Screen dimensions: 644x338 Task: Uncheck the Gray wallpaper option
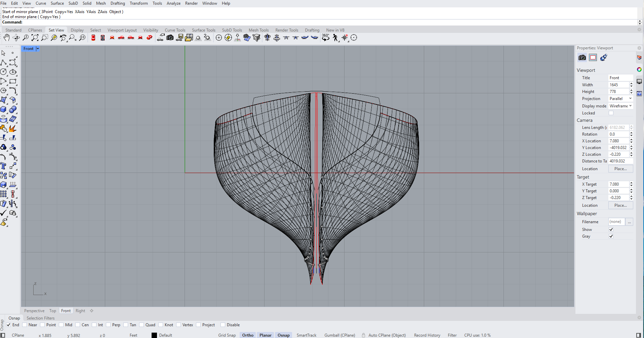point(611,236)
